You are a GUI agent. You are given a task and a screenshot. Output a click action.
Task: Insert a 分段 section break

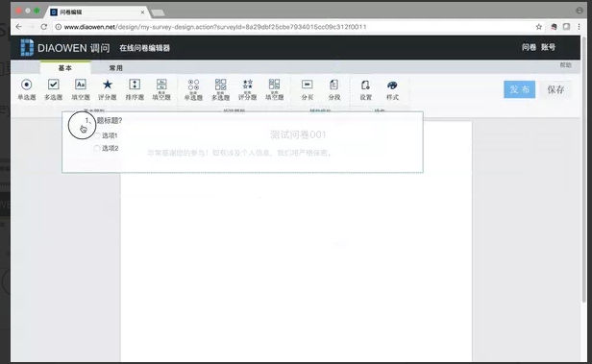pyautogui.click(x=334, y=89)
